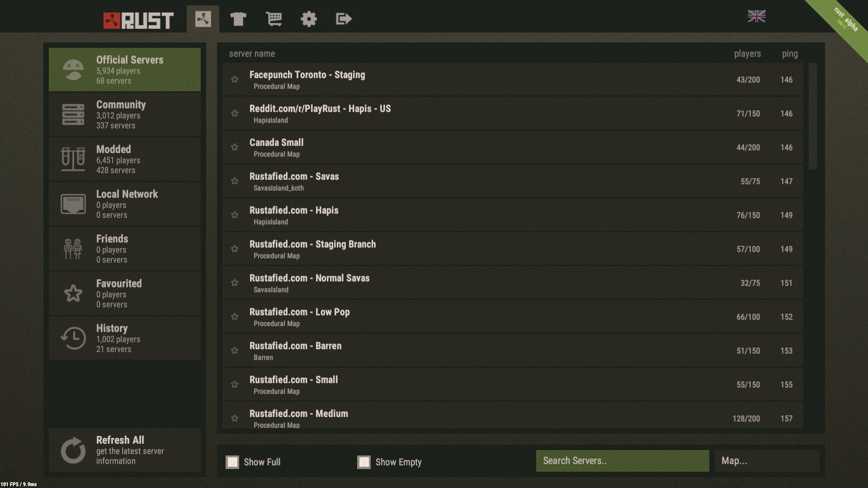868x488 pixels.
Task: Sort servers by ping column
Action: (789, 54)
